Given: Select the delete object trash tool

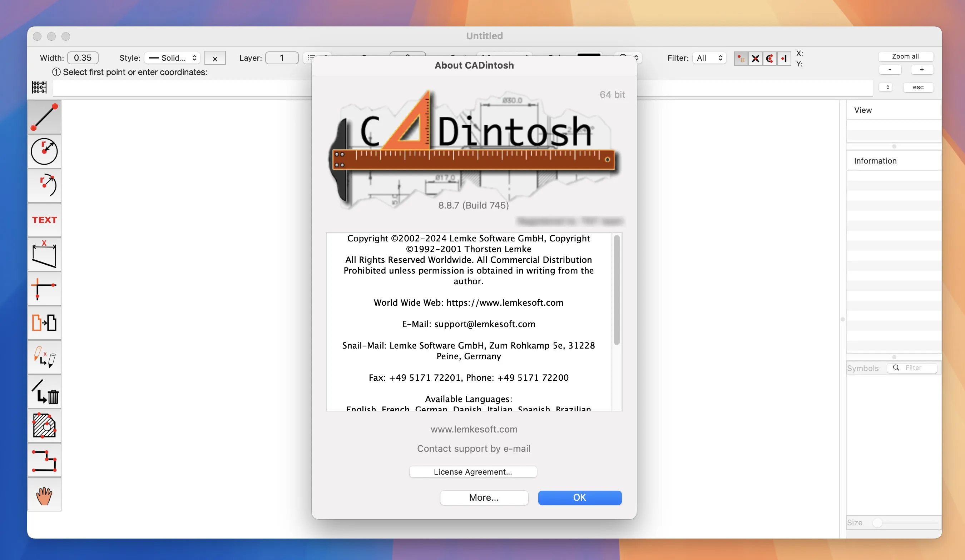Looking at the screenshot, I should pyautogui.click(x=44, y=391).
